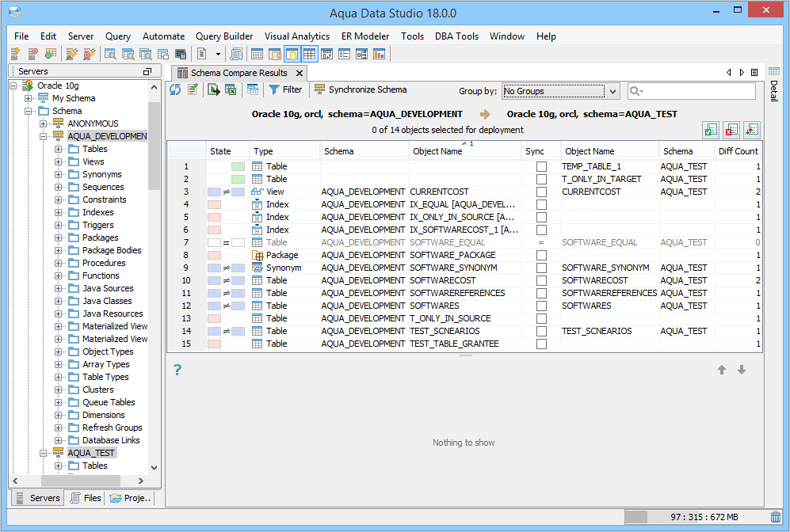
Task: Click the pink state swatch for SOFTWARE_PACKAGE
Action: 215,255
